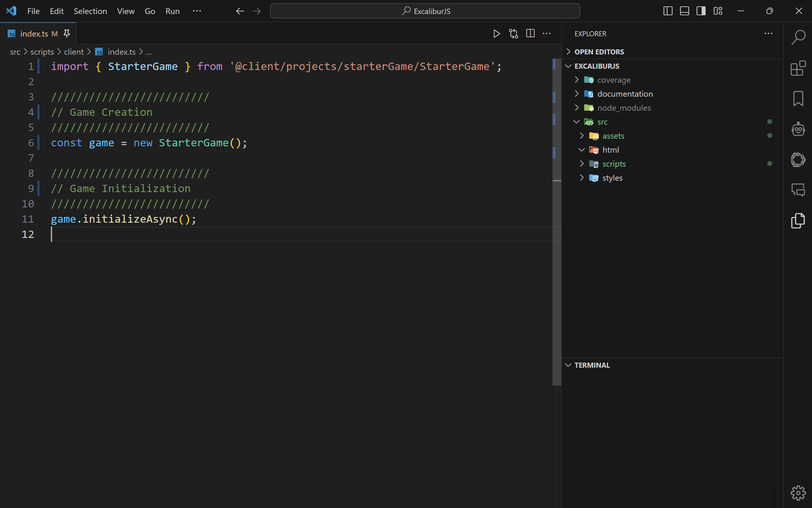The width and height of the screenshot is (812, 508).
Task: Open the Copilot robot icon panel
Action: click(x=798, y=129)
